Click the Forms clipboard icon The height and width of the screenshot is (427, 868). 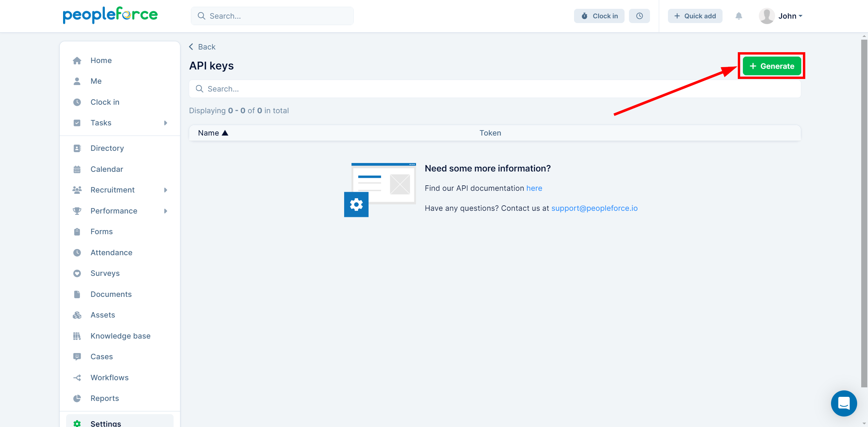pyautogui.click(x=77, y=232)
